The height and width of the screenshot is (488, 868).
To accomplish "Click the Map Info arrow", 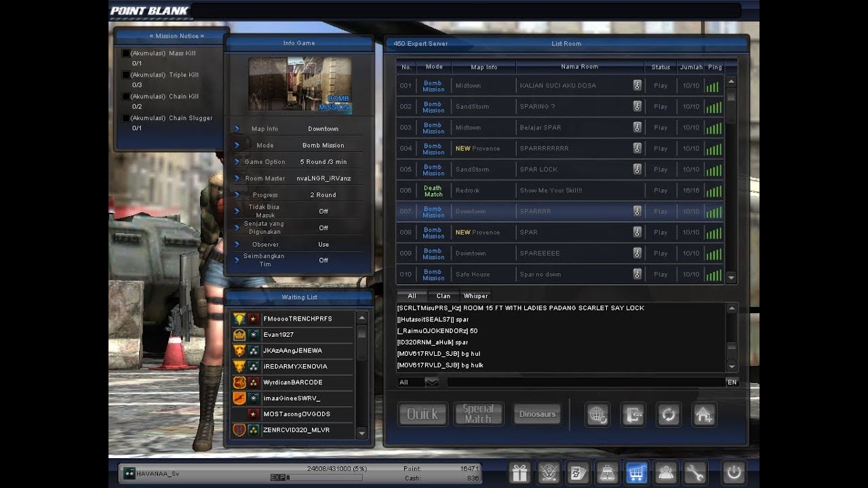I will point(237,129).
